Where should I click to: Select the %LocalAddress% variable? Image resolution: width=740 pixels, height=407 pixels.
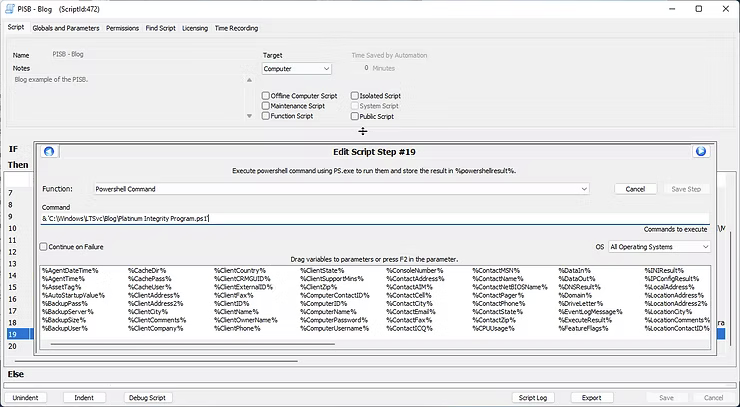point(669,287)
